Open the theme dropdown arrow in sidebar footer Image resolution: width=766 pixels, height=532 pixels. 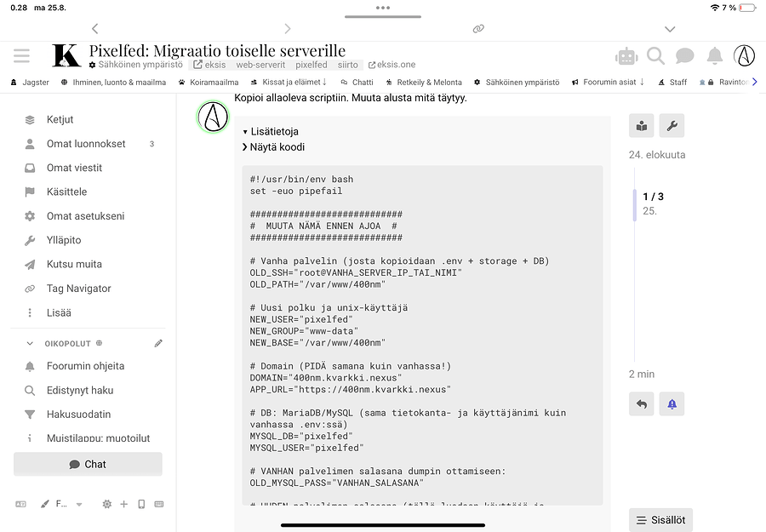pyautogui.click(x=79, y=504)
